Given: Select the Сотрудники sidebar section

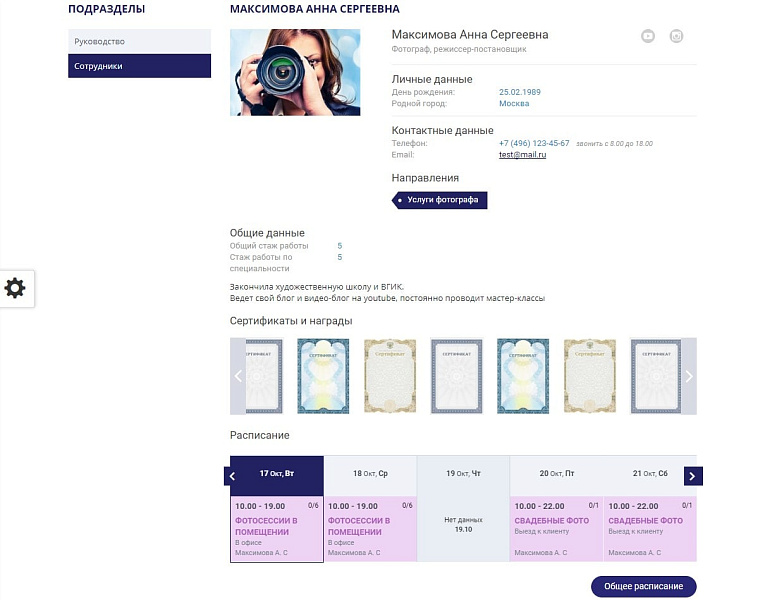Looking at the screenshot, I should point(140,66).
